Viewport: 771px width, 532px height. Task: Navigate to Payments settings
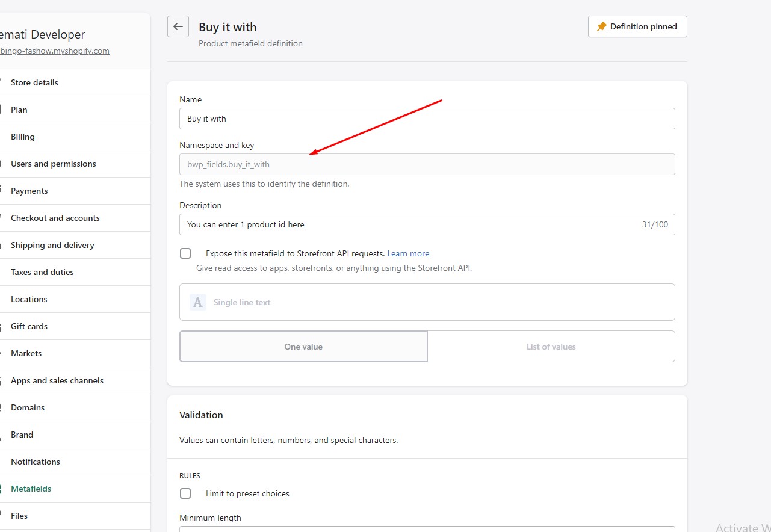click(29, 191)
